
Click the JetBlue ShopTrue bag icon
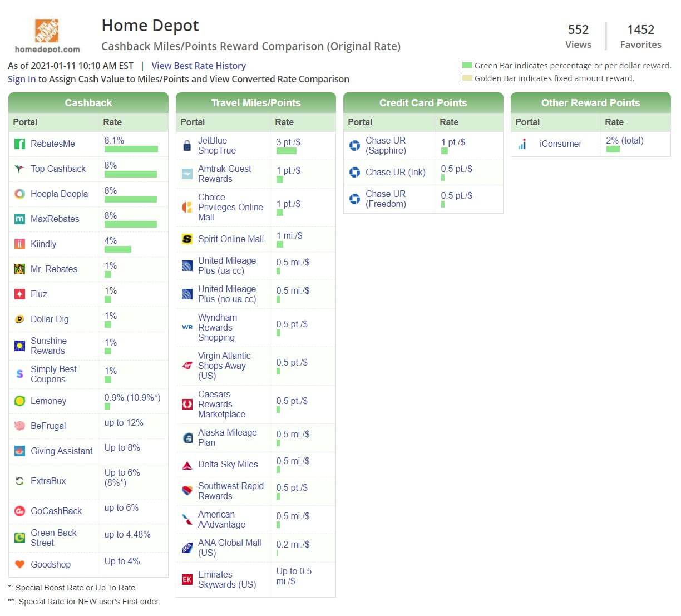point(187,145)
